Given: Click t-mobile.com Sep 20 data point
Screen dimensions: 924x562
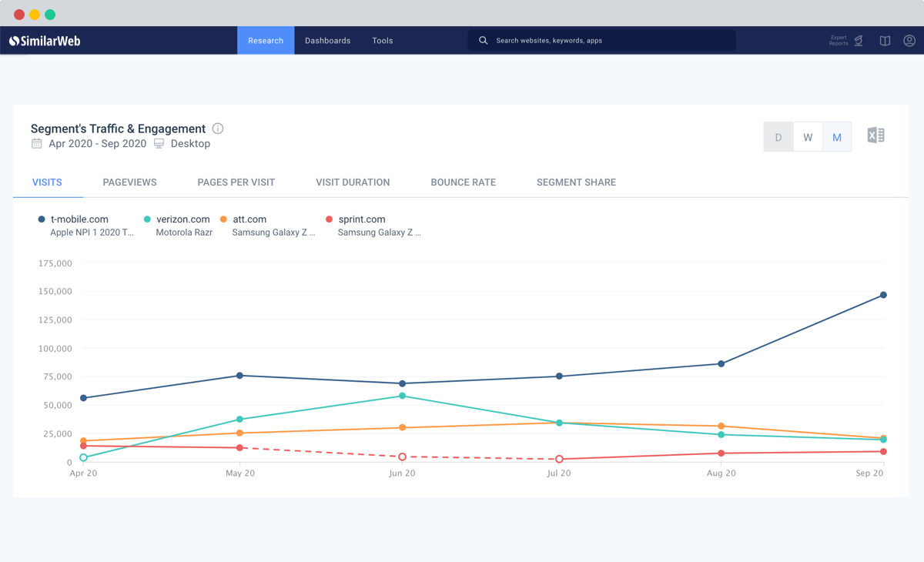Looking at the screenshot, I should [883, 295].
